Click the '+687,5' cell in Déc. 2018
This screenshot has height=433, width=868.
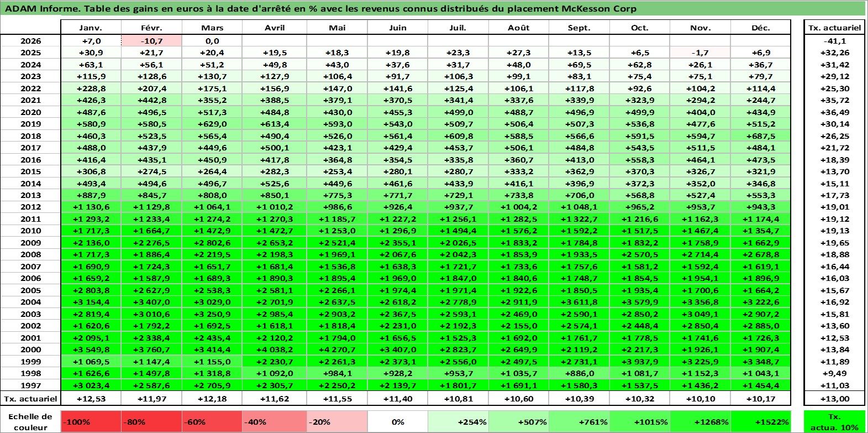[761, 136]
